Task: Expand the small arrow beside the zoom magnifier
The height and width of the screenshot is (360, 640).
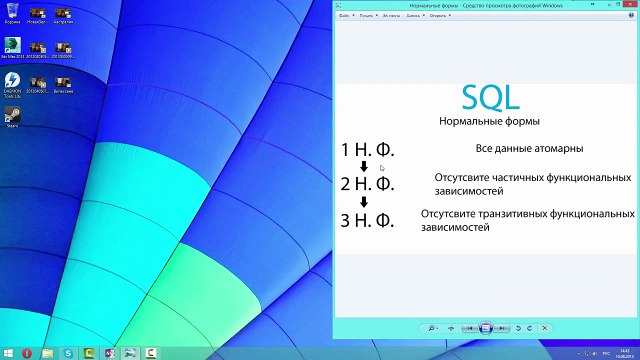Action: [x=438, y=329]
